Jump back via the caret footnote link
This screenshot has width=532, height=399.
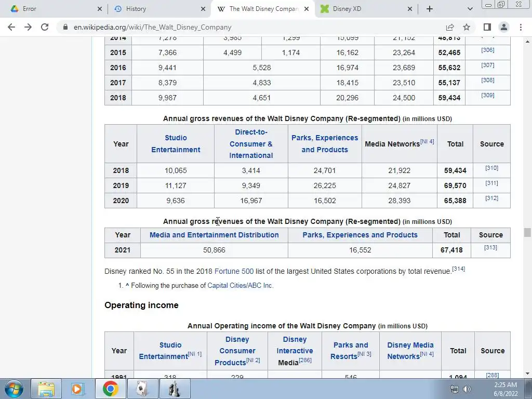click(x=127, y=285)
